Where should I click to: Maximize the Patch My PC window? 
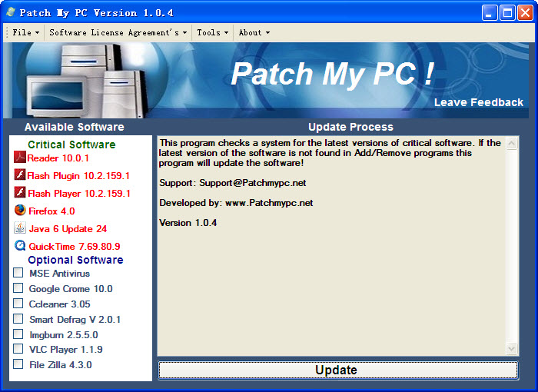507,13
